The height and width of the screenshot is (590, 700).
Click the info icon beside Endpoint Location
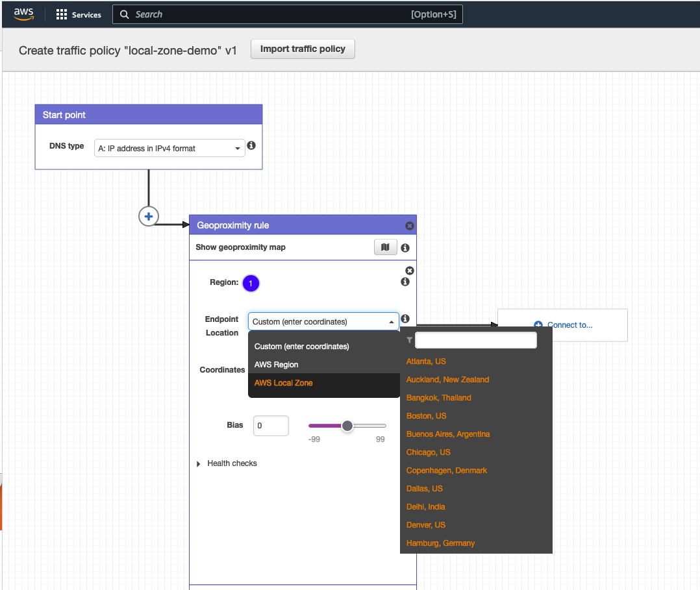pyautogui.click(x=405, y=319)
